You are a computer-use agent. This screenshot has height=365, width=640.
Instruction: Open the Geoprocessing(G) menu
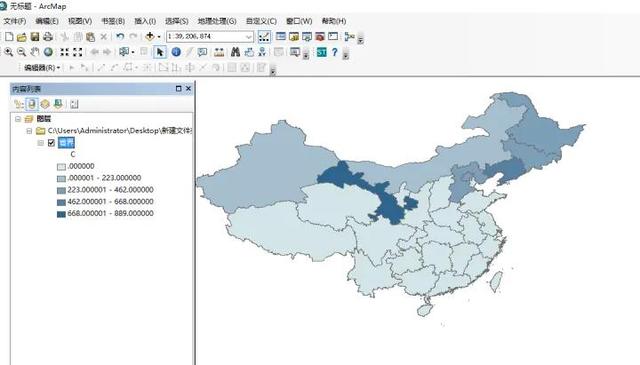tap(217, 21)
